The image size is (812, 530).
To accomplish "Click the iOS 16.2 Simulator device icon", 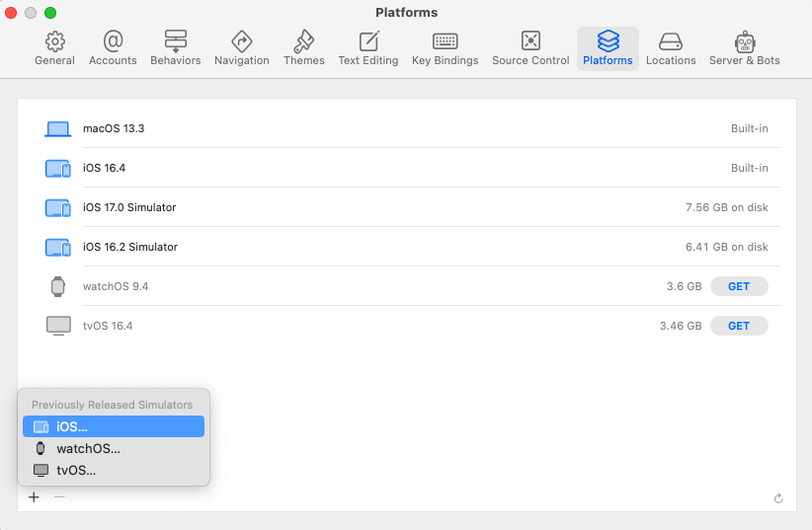I will point(58,247).
